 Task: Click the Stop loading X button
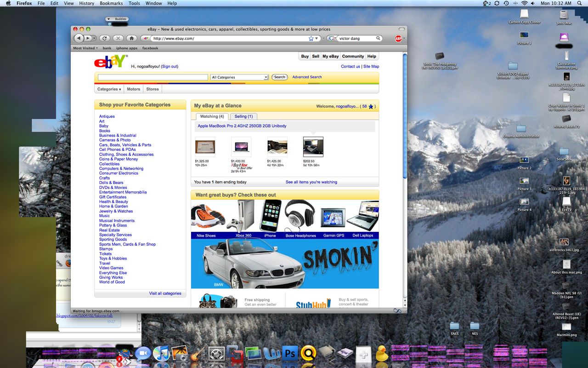[118, 39]
